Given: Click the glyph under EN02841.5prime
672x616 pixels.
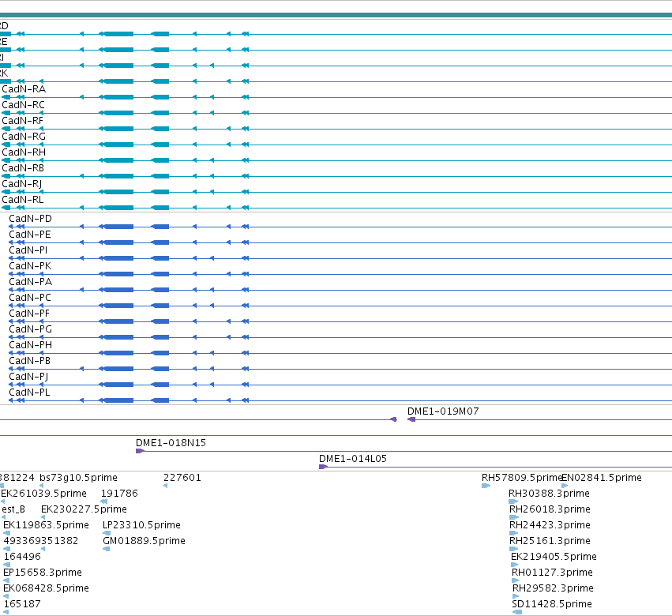Looking at the screenshot, I should click(x=565, y=486).
